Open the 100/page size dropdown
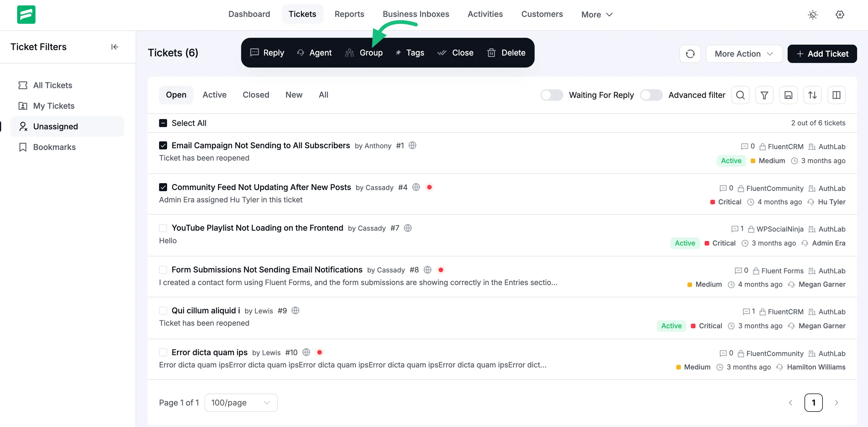 point(241,402)
